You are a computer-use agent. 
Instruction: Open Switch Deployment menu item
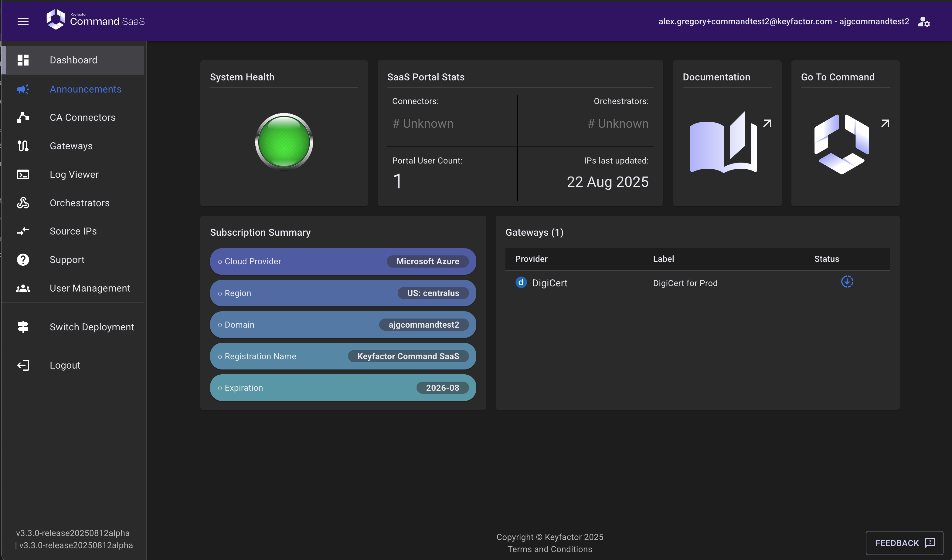pyautogui.click(x=92, y=327)
